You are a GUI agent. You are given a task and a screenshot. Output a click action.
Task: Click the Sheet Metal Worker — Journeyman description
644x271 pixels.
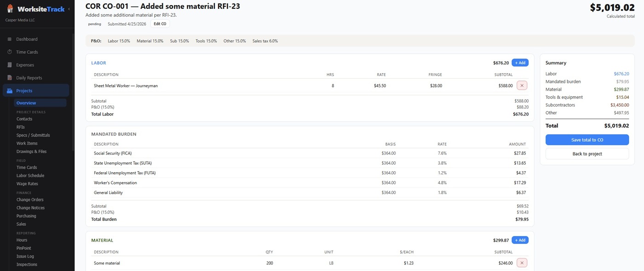pyautogui.click(x=126, y=86)
